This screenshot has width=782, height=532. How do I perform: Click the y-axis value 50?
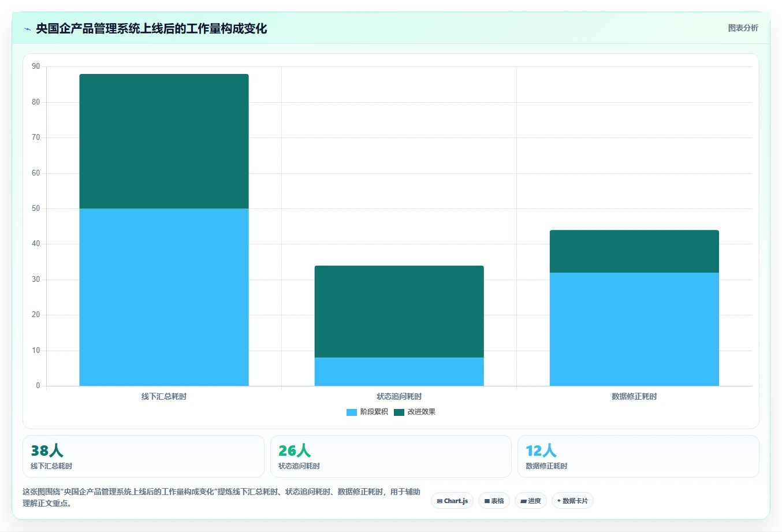[x=36, y=209]
